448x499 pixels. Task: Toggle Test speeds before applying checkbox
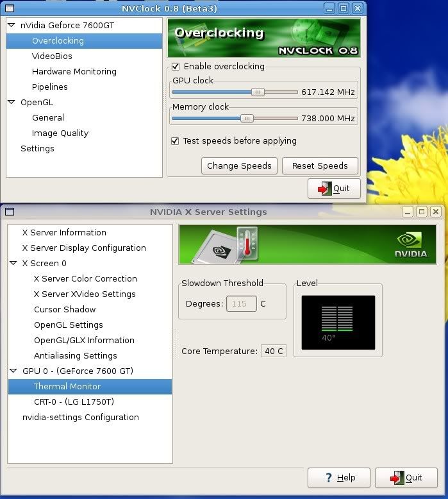tap(175, 141)
